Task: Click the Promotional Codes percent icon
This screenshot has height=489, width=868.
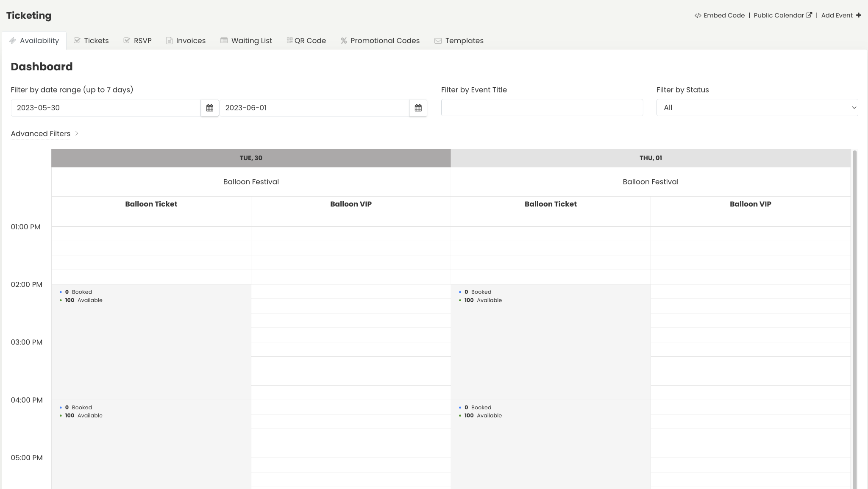Action: [x=344, y=41]
